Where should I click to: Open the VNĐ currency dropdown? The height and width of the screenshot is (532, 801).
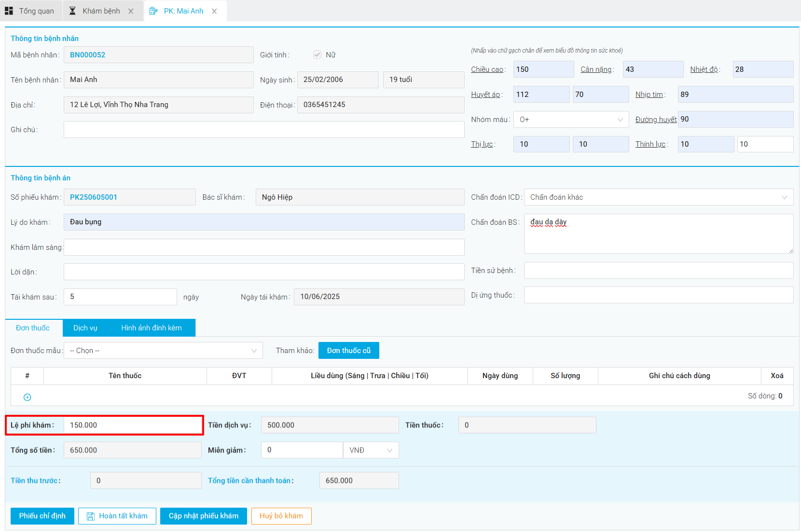(x=371, y=450)
